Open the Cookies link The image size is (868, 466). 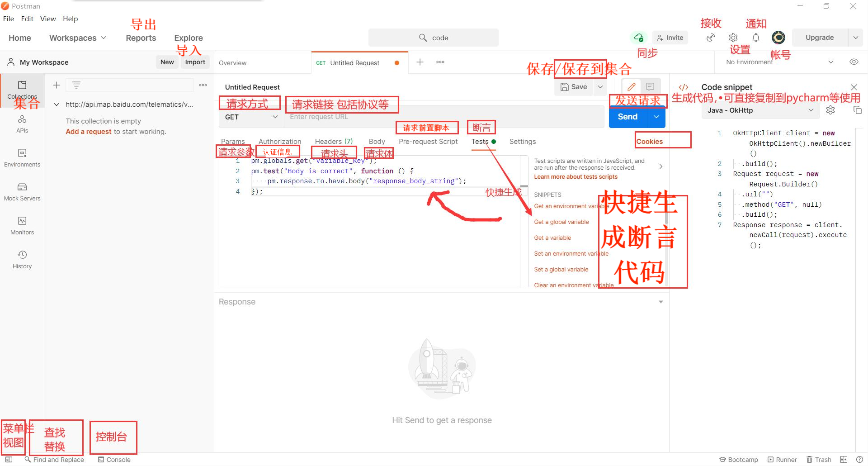[x=650, y=141]
